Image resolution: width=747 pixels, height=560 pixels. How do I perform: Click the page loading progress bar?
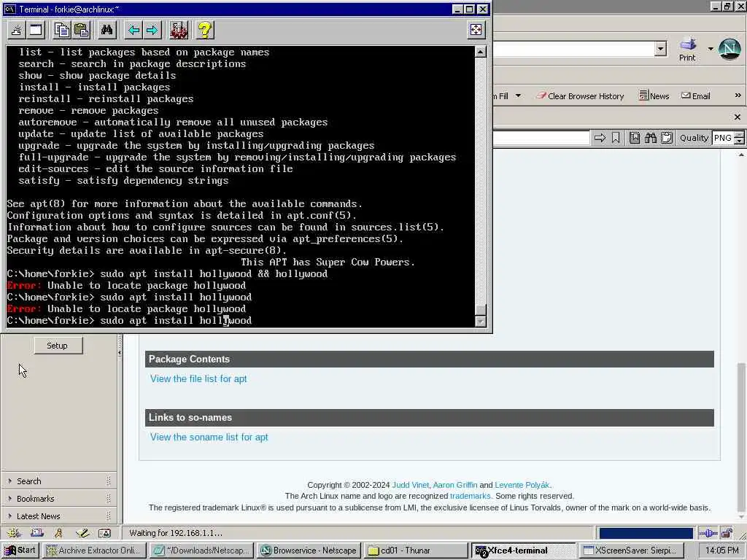point(646,533)
